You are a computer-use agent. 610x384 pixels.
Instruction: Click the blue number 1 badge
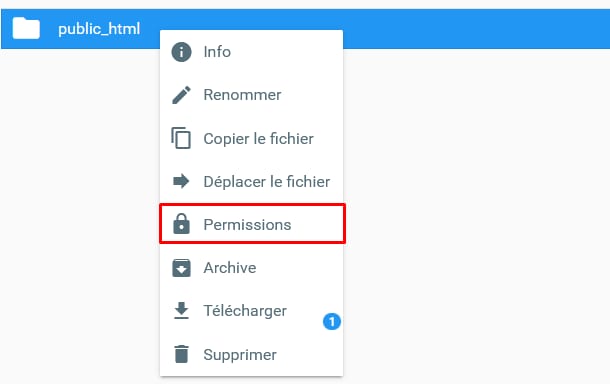pos(332,321)
